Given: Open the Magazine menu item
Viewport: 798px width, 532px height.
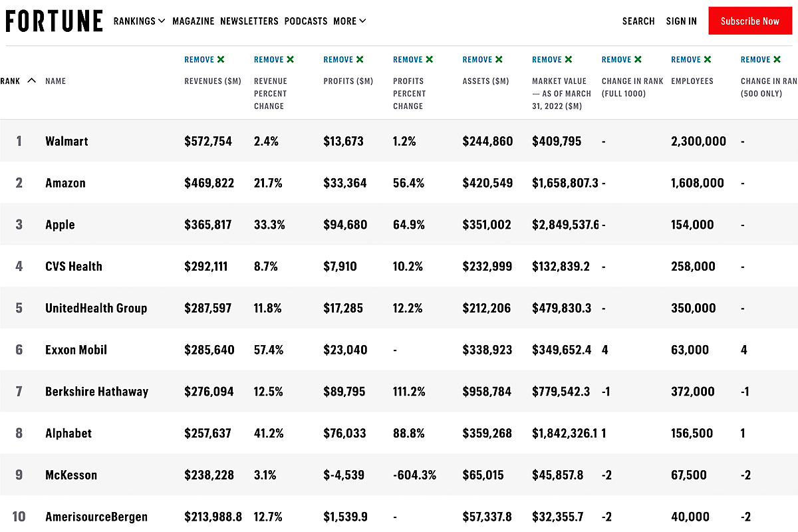Looking at the screenshot, I should coord(193,21).
